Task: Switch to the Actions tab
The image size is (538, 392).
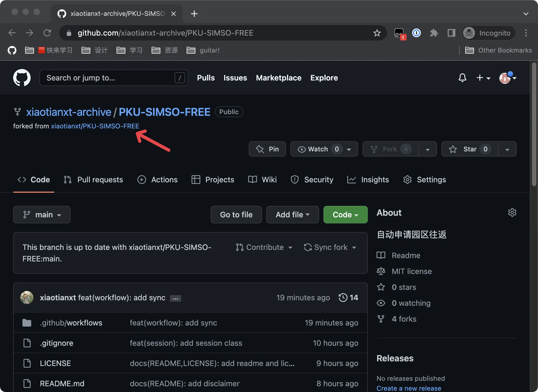Action: coord(157,180)
